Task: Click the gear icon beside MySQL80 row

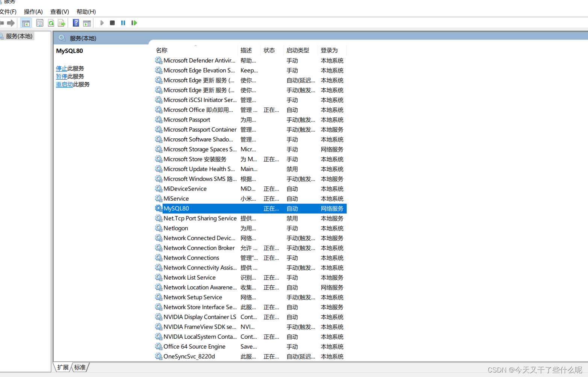Action: (x=159, y=208)
